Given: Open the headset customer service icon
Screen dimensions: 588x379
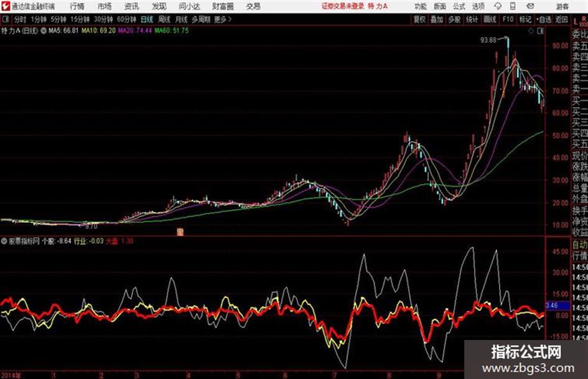Looking at the screenshot, I should [498, 6].
